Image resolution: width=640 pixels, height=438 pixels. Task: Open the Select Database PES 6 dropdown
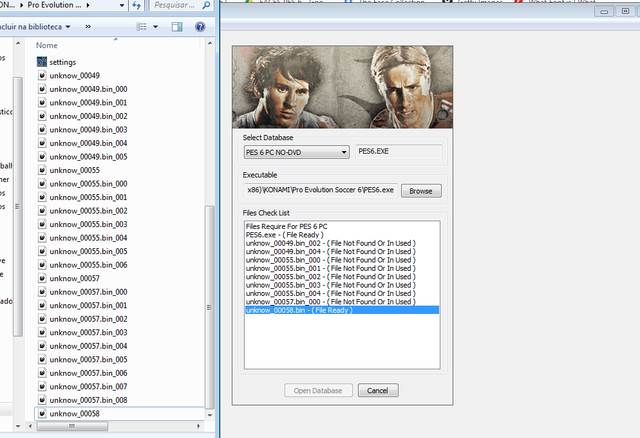(x=296, y=152)
